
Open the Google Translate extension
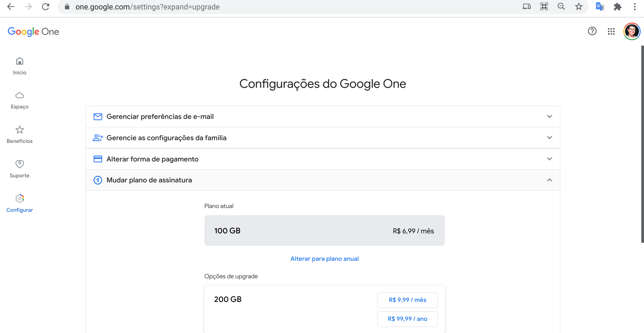click(600, 6)
